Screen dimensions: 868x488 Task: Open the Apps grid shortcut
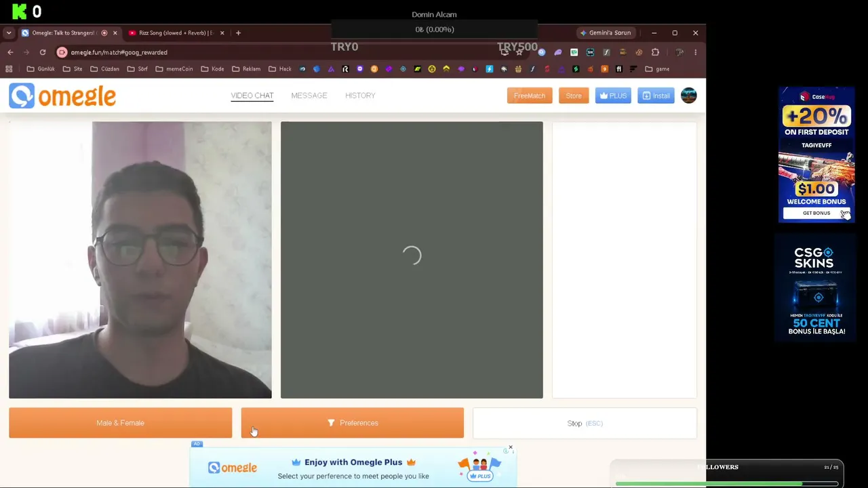[x=9, y=68]
